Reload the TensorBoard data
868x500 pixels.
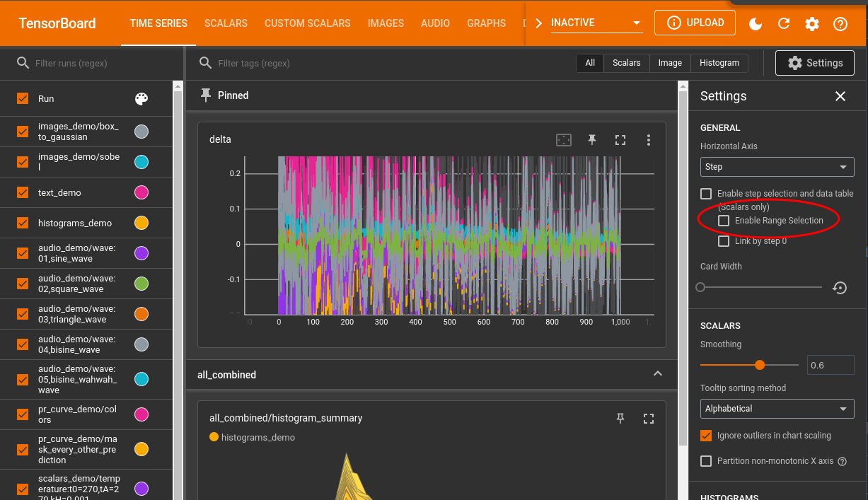[x=784, y=23]
